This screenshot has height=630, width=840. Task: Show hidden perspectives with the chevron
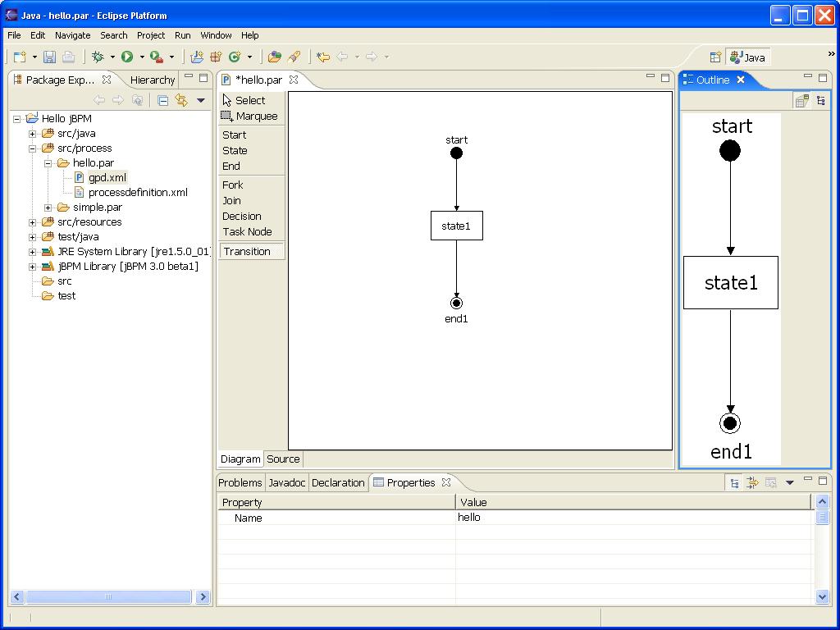[831, 53]
